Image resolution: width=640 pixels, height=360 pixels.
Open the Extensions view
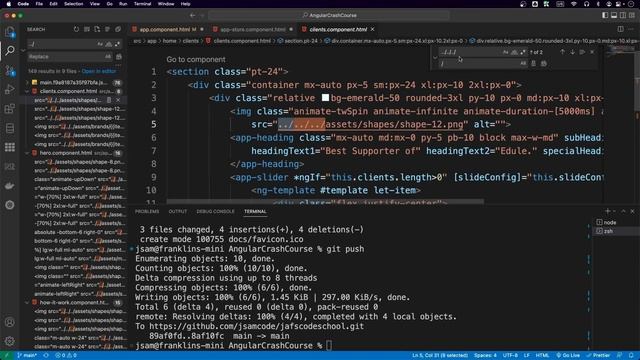10,109
